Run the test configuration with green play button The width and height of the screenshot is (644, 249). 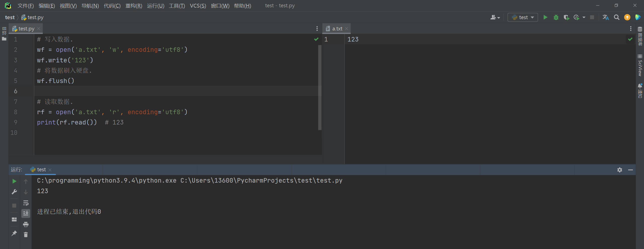tap(545, 17)
